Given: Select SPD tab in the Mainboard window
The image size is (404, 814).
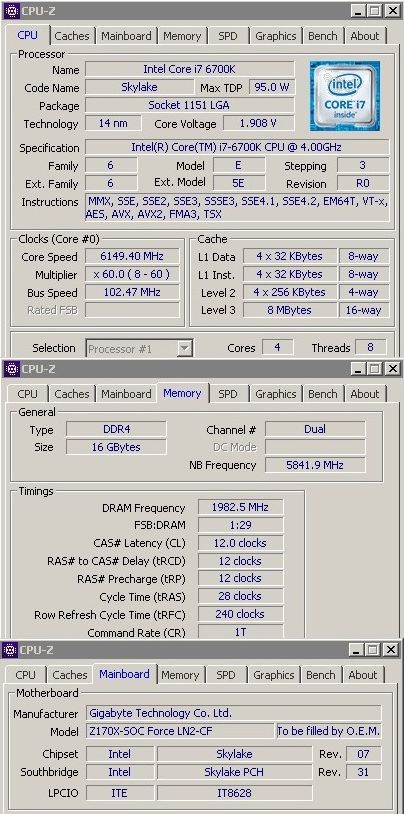Looking at the screenshot, I should click(x=225, y=675).
